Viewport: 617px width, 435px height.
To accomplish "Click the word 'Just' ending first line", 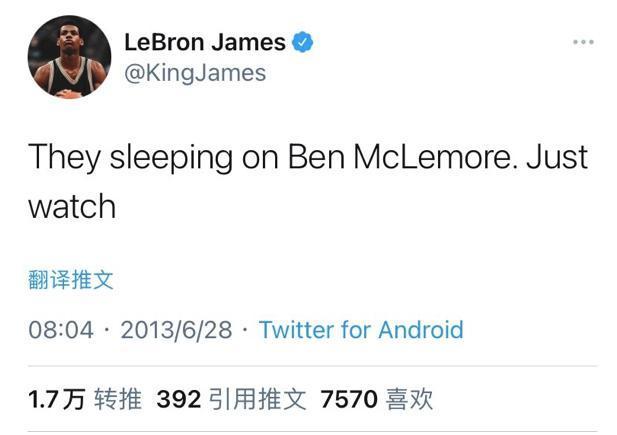I will (x=557, y=157).
